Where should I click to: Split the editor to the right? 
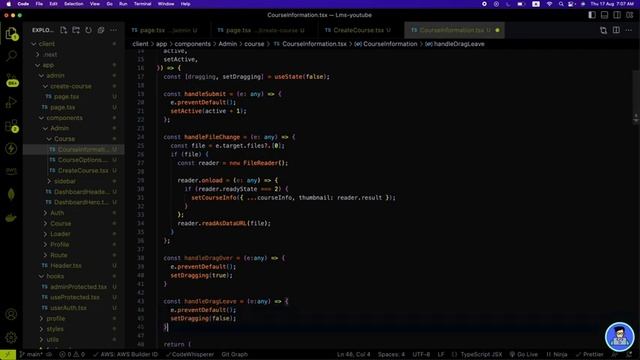coord(616,30)
